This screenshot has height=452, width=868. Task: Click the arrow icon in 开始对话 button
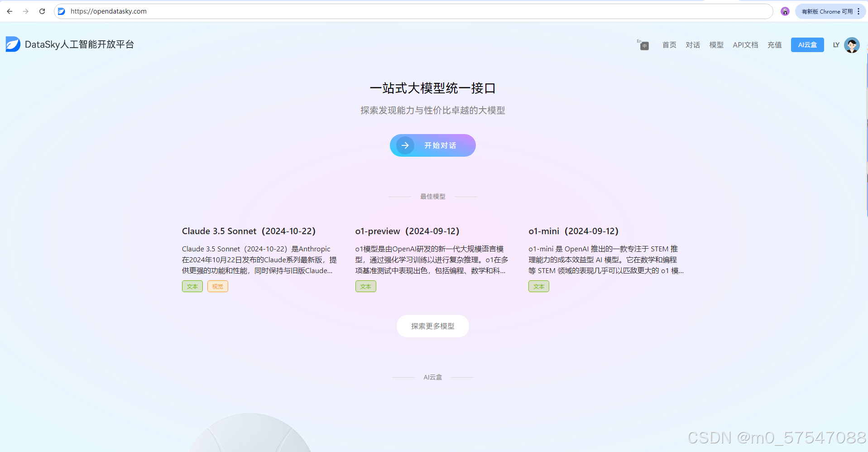click(x=405, y=145)
